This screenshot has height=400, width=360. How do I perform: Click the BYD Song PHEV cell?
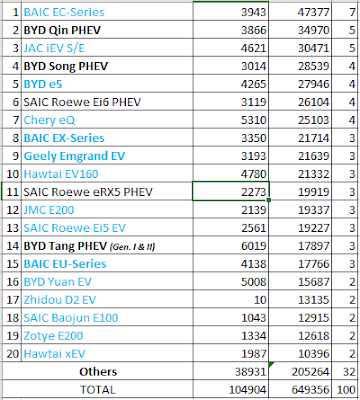click(x=107, y=66)
